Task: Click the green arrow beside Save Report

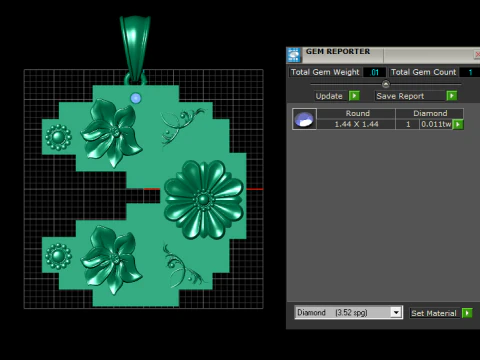Action: [x=452, y=96]
